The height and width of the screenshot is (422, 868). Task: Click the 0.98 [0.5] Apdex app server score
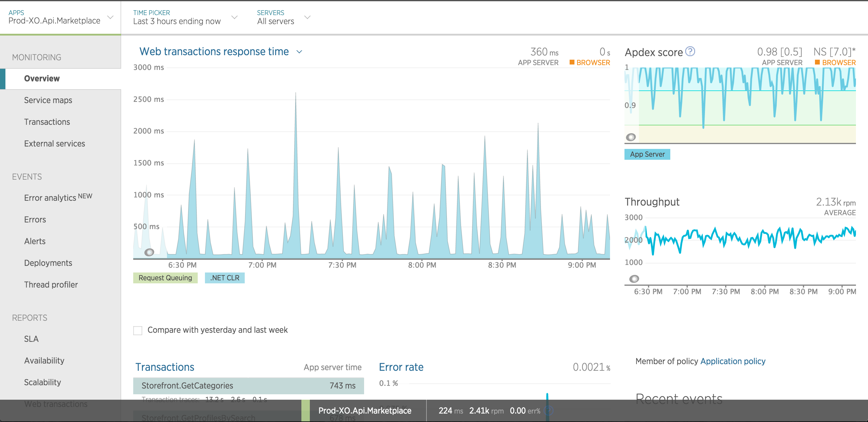779,52
